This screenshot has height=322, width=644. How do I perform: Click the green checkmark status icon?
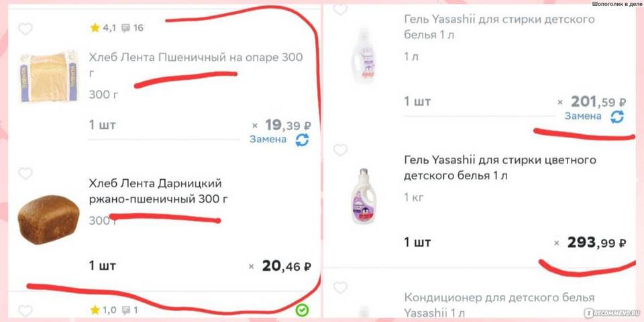[x=303, y=310]
